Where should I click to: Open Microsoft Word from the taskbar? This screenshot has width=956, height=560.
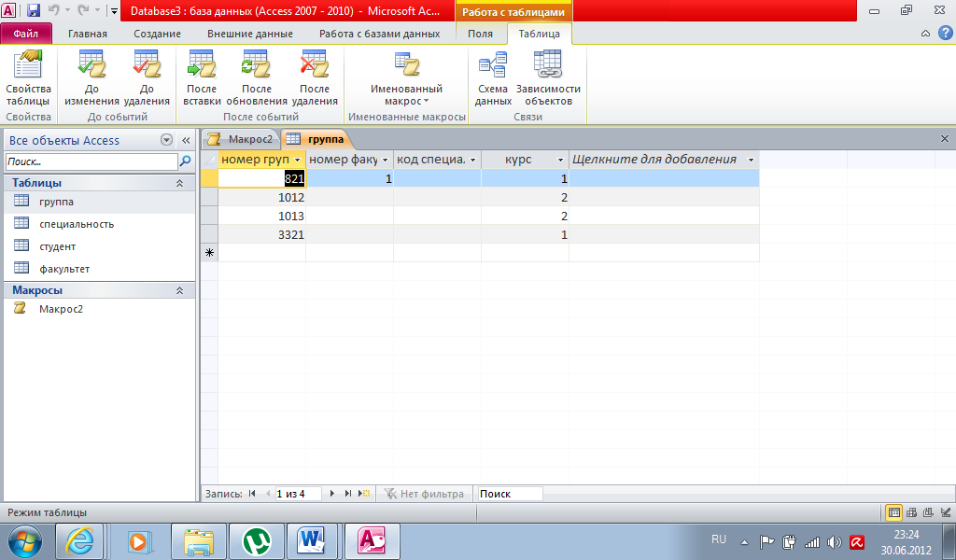click(x=312, y=541)
